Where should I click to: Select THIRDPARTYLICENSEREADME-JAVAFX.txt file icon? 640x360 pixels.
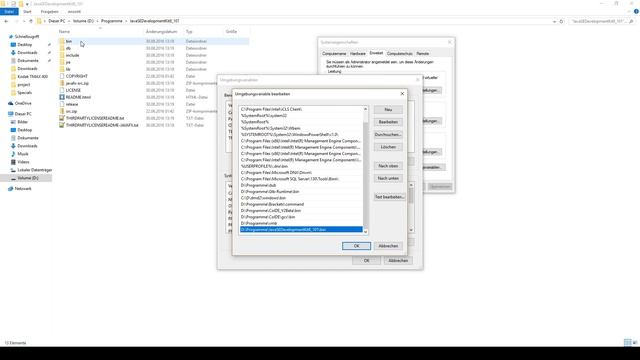[x=62, y=125]
